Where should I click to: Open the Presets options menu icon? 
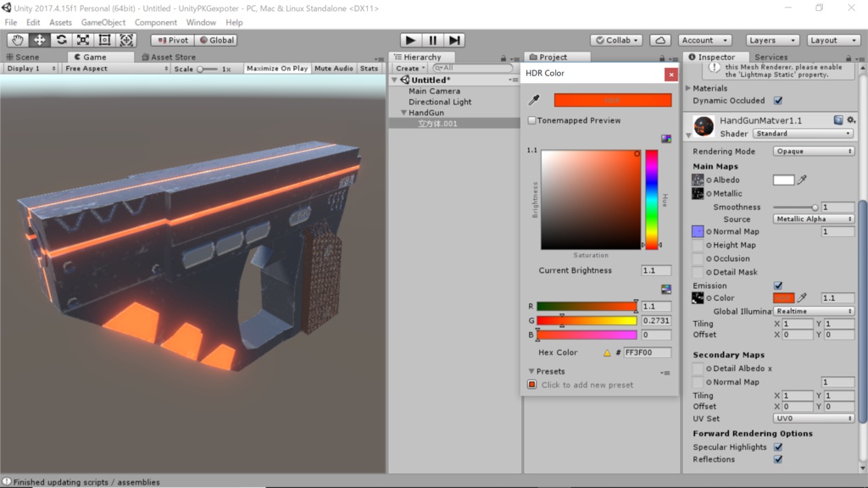[665, 373]
